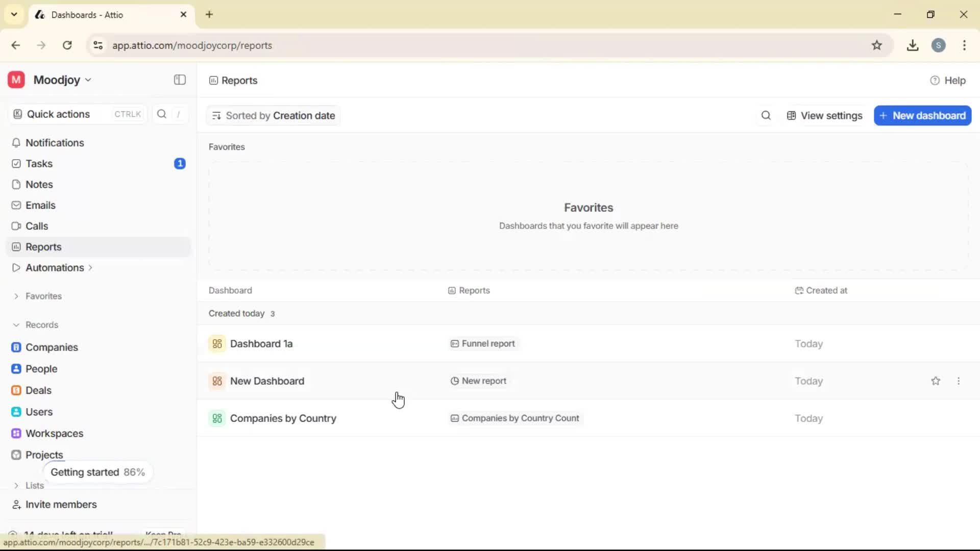Collapse the left sidebar panel
The height and width of the screenshot is (551, 980).
tap(179, 80)
